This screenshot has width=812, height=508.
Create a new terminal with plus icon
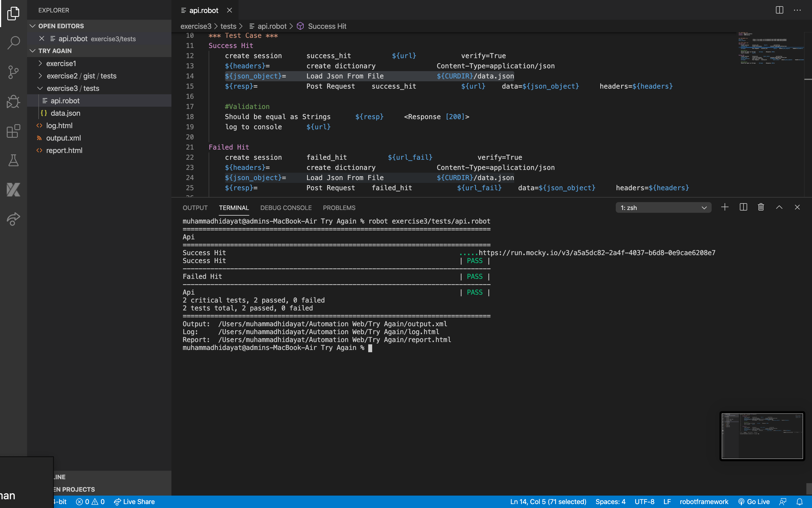725,207
